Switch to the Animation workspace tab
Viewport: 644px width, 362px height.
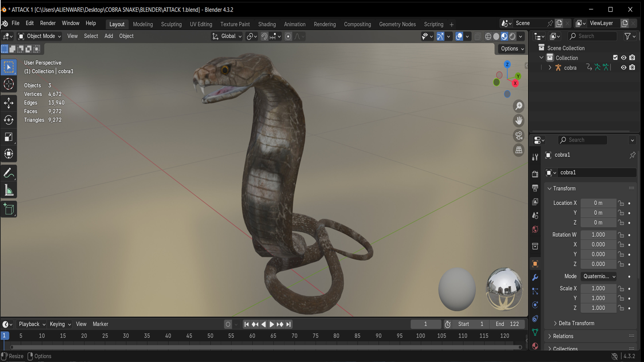click(x=294, y=24)
